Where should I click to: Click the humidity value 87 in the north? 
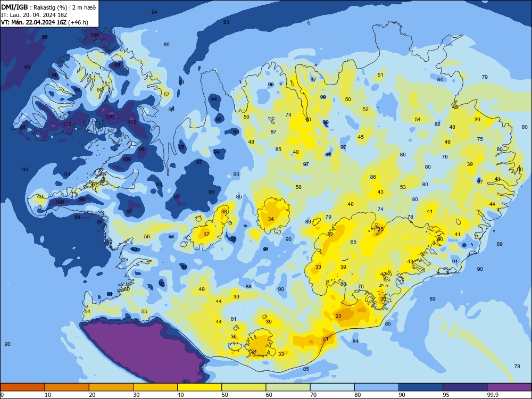273,132
